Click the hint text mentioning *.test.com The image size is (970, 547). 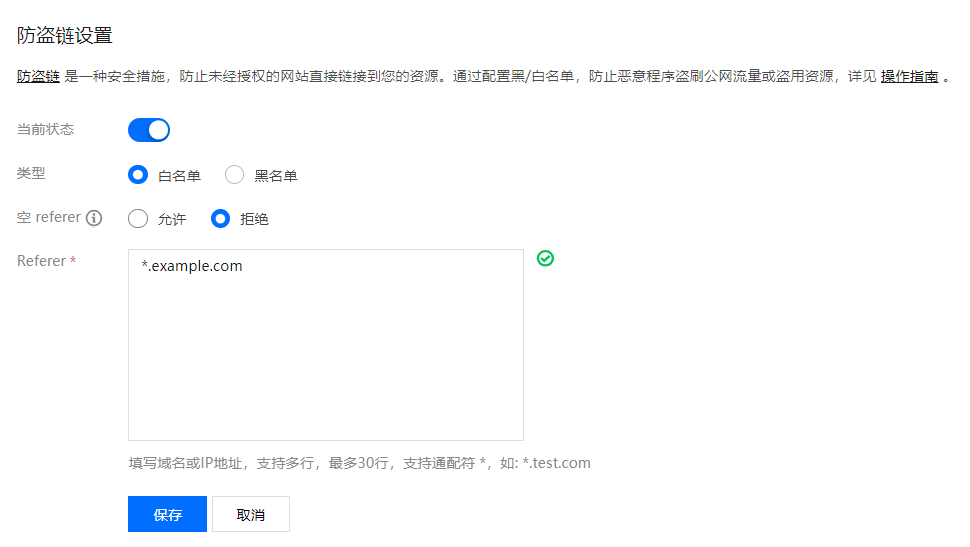(359, 463)
